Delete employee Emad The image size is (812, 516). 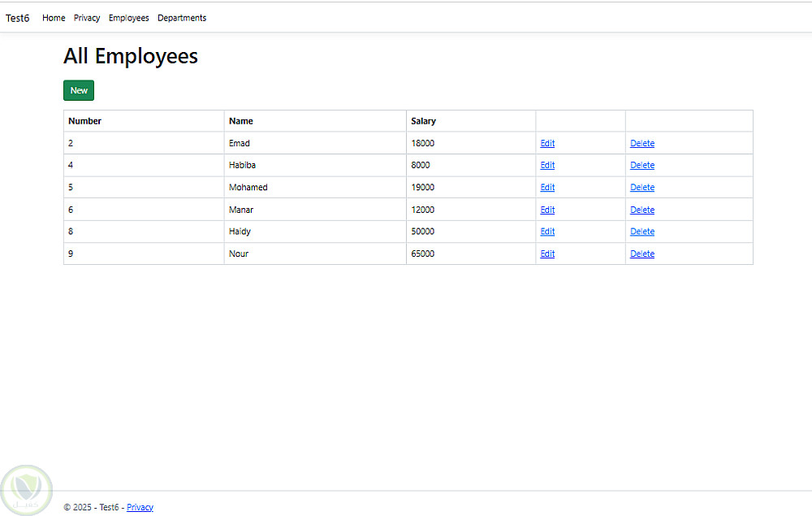(x=641, y=144)
